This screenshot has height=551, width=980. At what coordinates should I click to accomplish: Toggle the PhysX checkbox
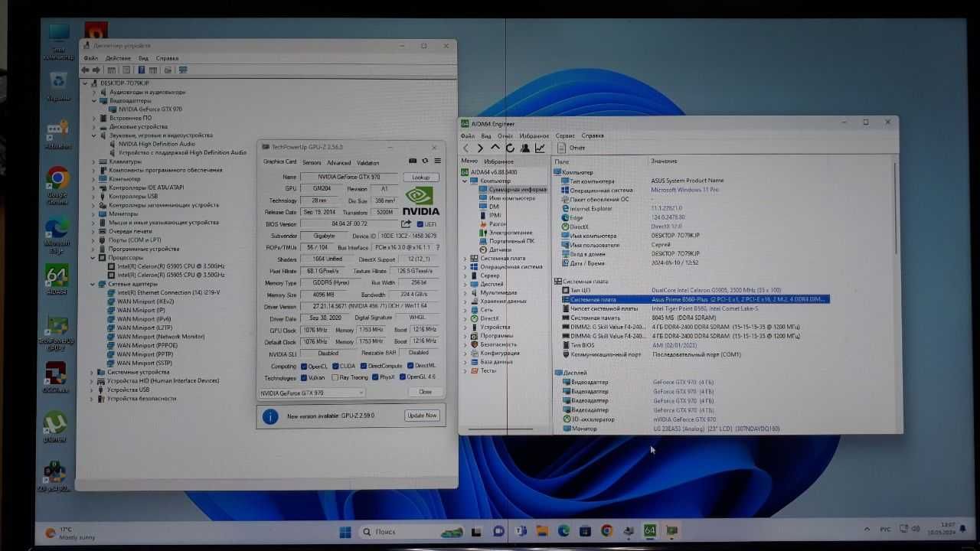click(x=375, y=377)
